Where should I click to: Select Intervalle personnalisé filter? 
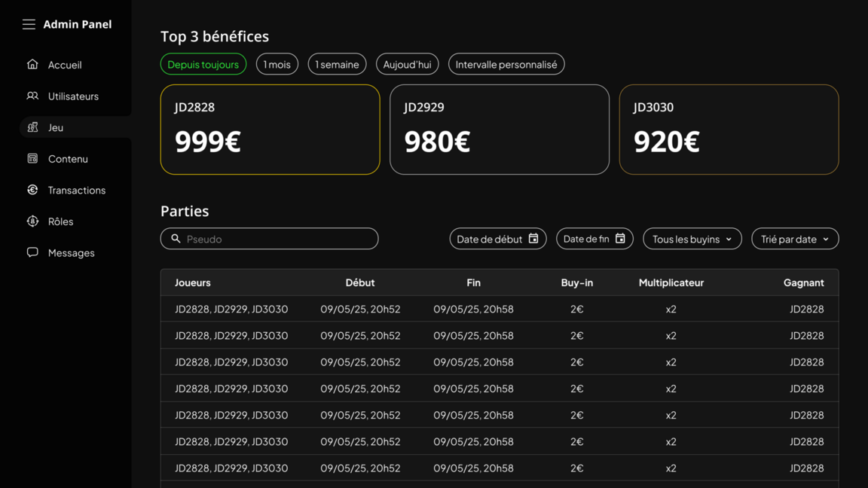[x=506, y=64]
